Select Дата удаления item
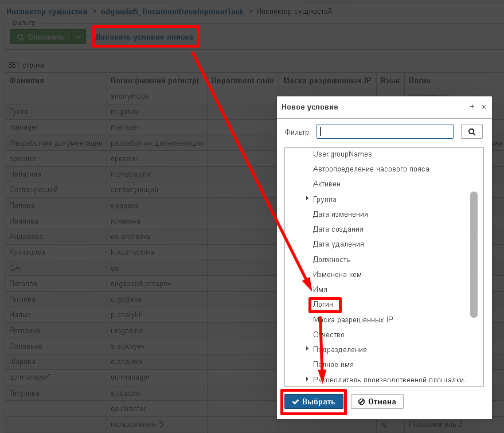This screenshot has width=504, height=433. [338, 244]
